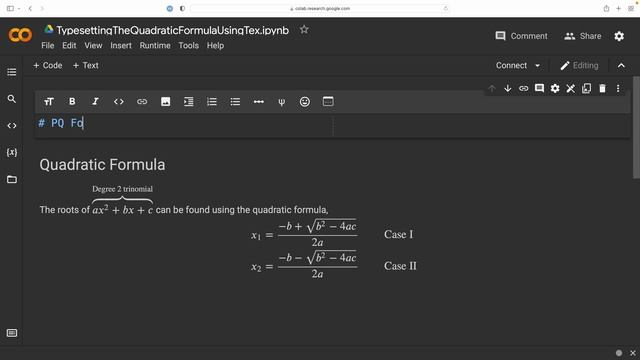Move cell down with arrow icon
The height and width of the screenshot is (360, 640).
click(507, 88)
